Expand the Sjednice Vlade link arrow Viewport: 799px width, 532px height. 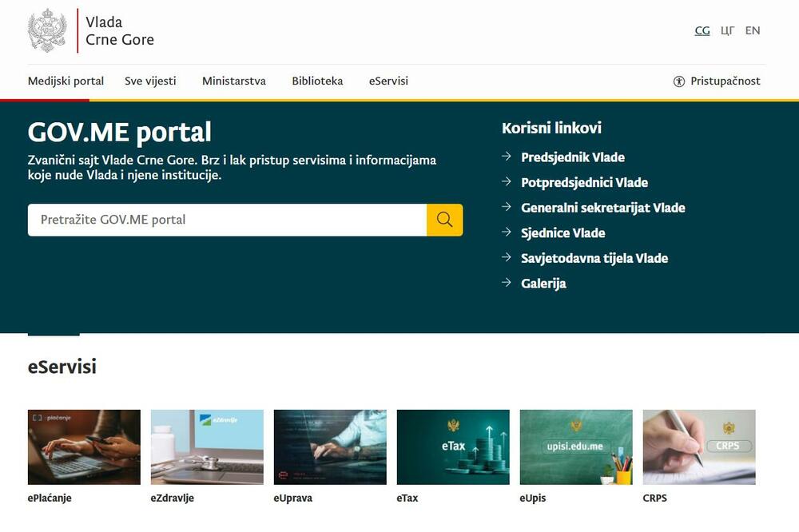pos(506,232)
